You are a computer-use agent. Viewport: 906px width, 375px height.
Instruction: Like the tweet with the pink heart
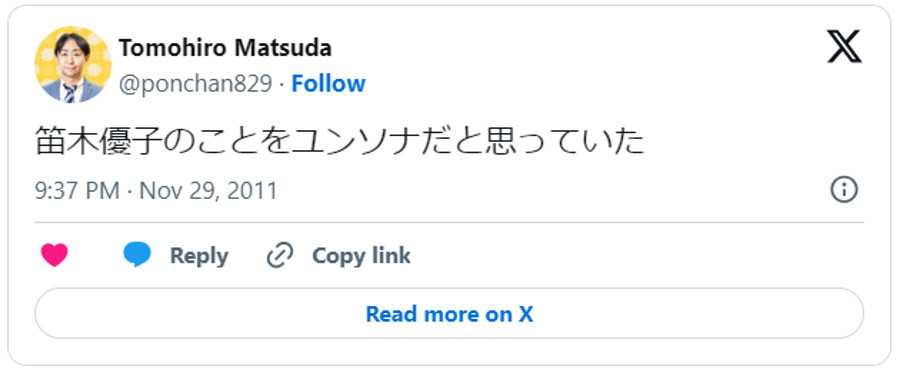point(54,255)
